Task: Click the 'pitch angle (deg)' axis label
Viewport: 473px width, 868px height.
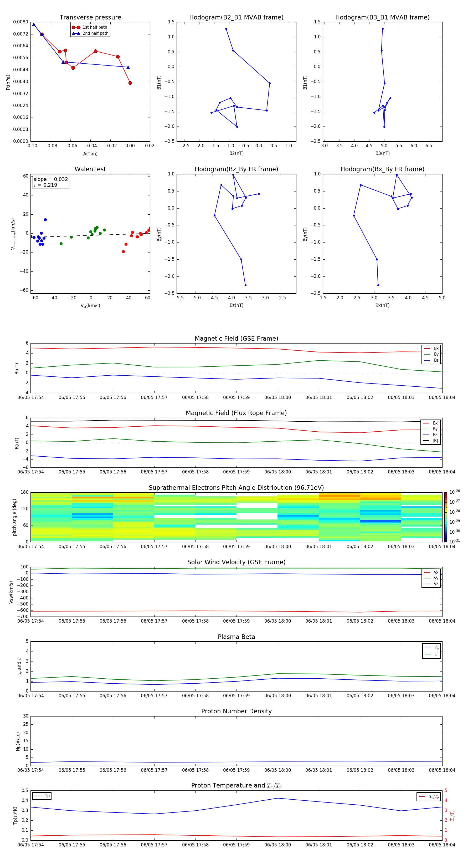Action: pyautogui.click(x=14, y=517)
